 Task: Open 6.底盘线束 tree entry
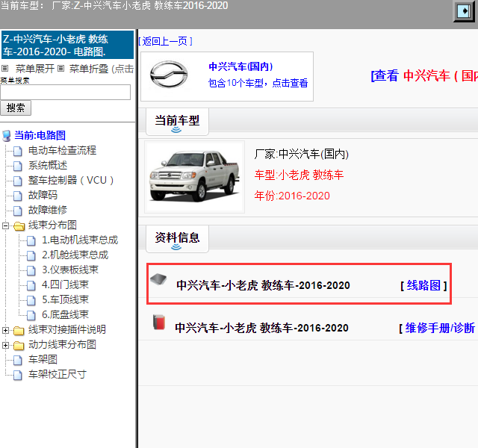[65, 315]
